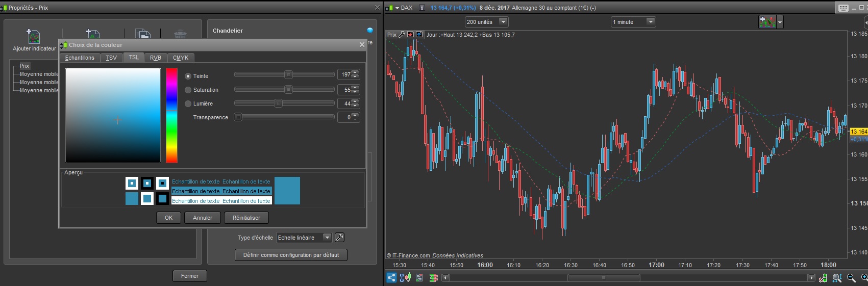Switch to the RVB tab
This screenshot has width=868, height=286.
(156, 58)
